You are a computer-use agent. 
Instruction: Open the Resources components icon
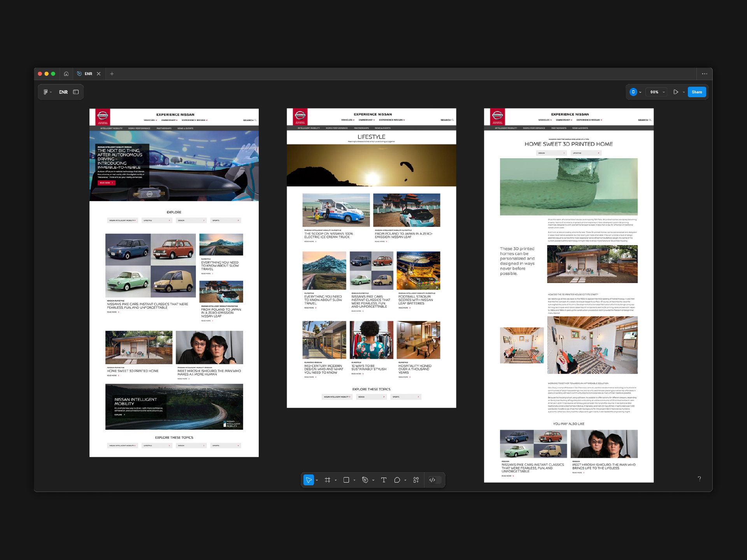coord(416,480)
